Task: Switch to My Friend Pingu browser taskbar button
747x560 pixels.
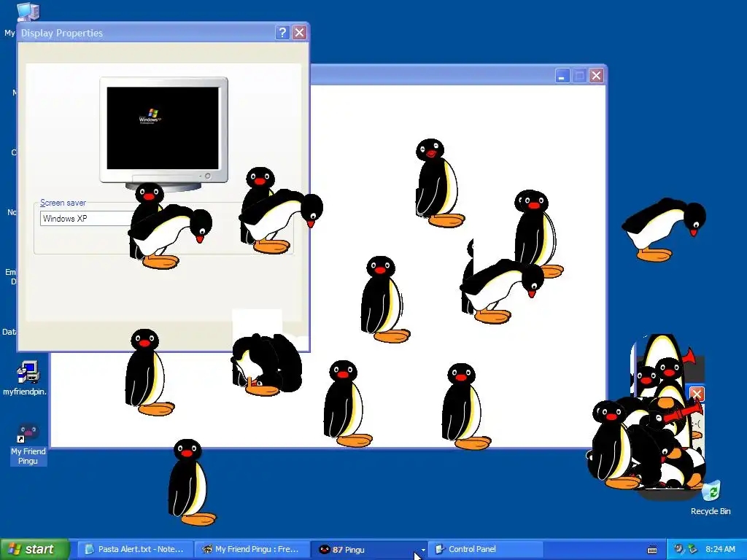Action: (x=252, y=549)
